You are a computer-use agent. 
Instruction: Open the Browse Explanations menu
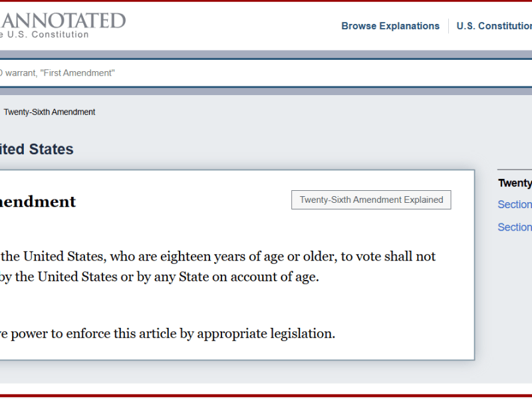(x=390, y=26)
